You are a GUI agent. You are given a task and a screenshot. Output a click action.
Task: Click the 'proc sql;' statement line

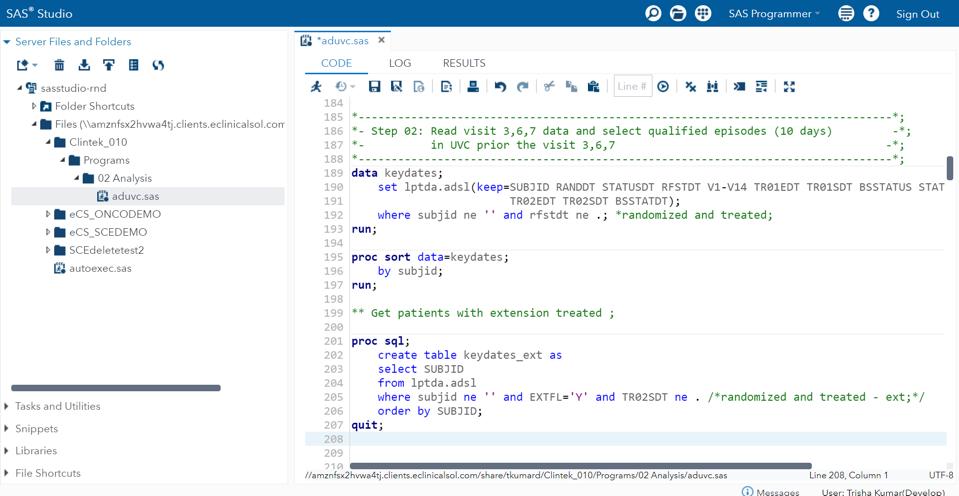[380, 341]
